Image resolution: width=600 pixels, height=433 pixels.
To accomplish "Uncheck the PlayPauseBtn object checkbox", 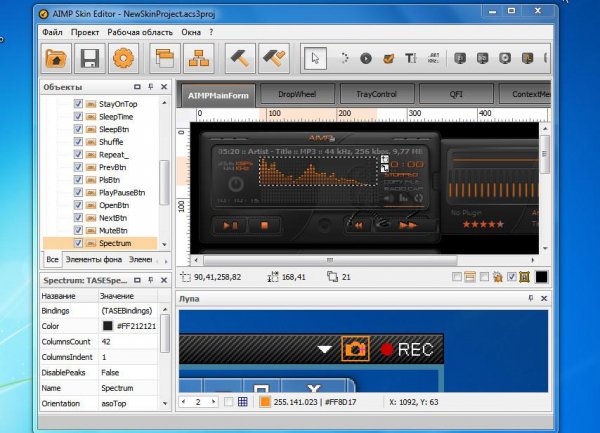I will [78, 192].
